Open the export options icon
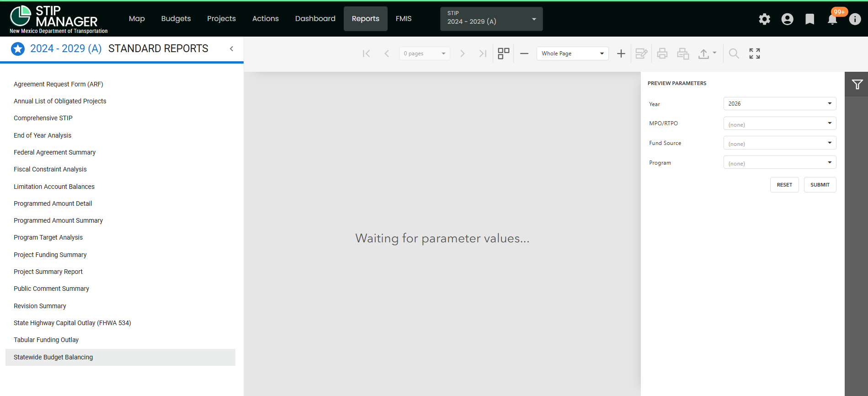The width and height of the screenshot is (868, 396). (707, 54)
